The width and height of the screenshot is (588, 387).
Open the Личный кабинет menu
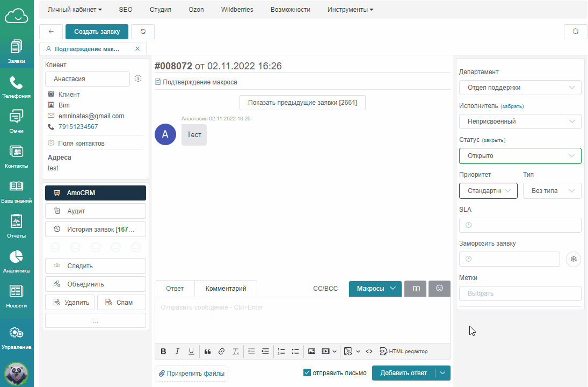tap(75, 10)
